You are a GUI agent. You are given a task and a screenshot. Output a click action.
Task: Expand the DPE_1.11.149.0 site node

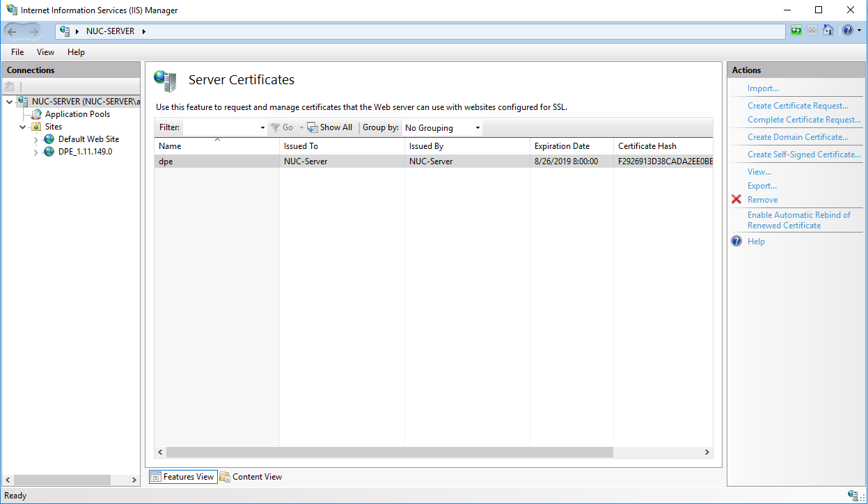(x=36, y=152)
